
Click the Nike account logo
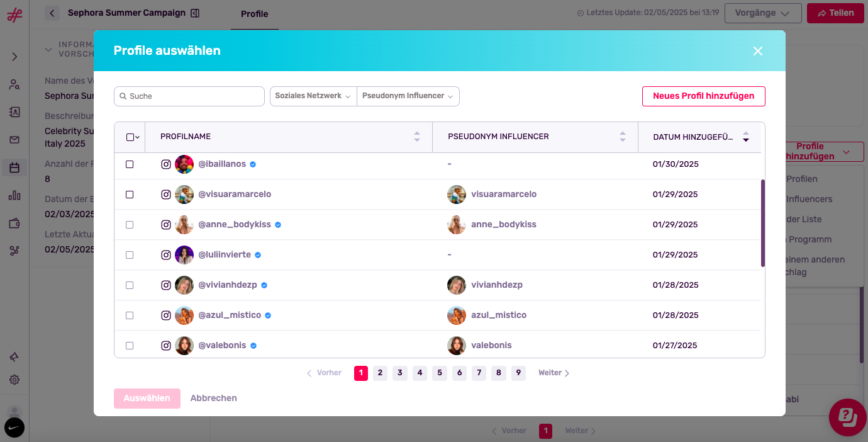pos(14,428)
